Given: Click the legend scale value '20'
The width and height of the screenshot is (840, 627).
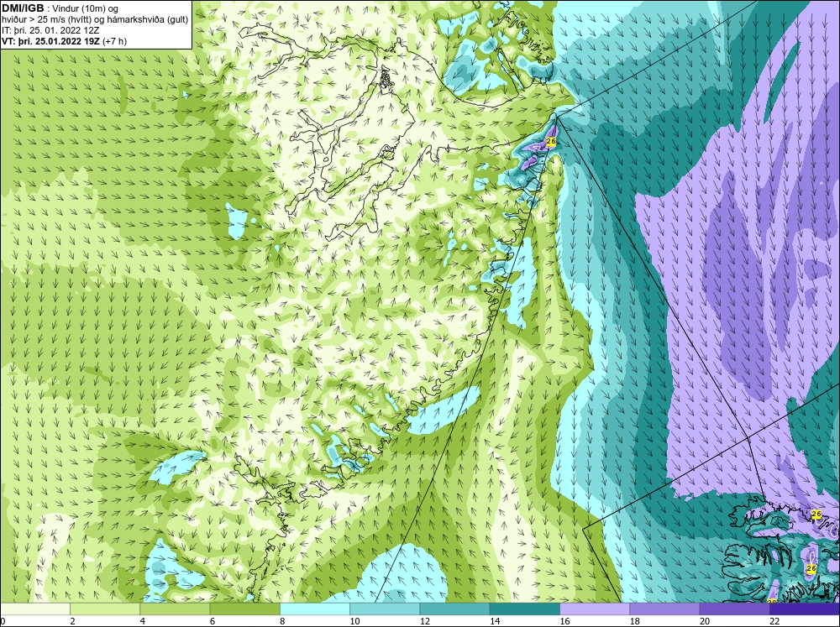Looking at the screenshot, I should [705, 621].
